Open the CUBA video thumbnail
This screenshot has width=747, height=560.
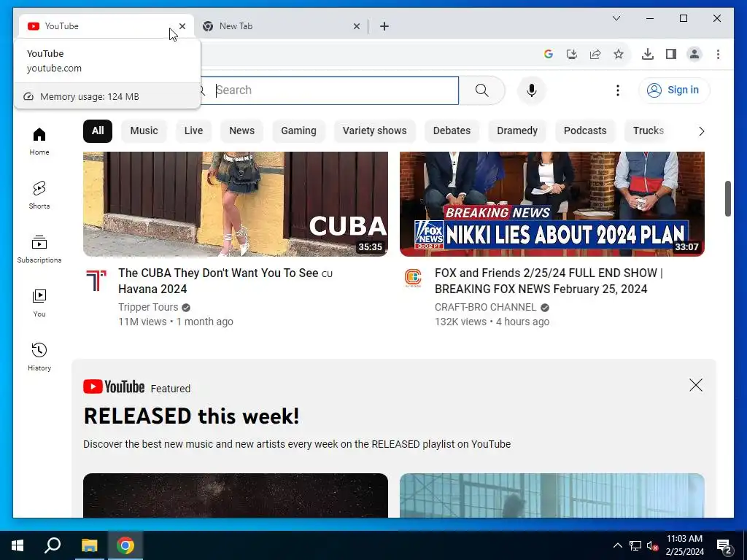[x=236, y=204]
